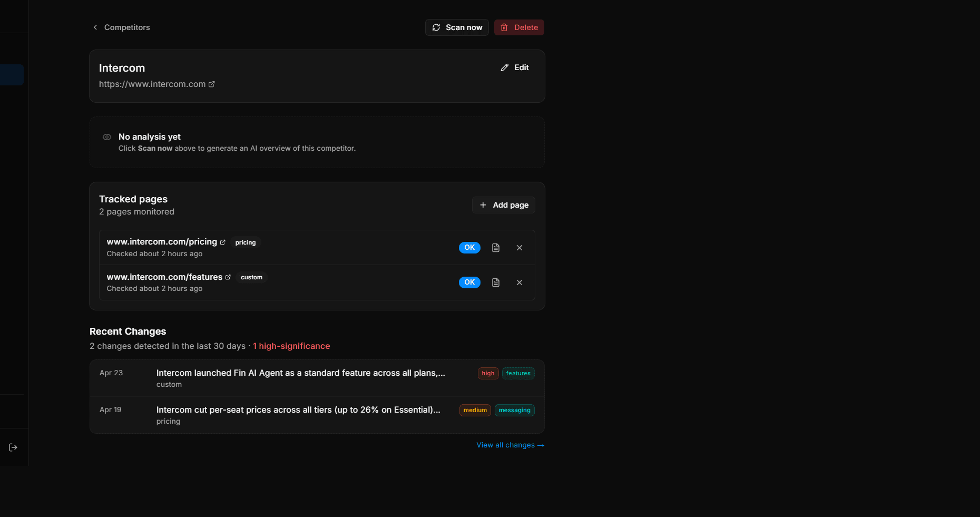Add a new tracked page
The image size is (980, 517).
click(x=504, y=205)
